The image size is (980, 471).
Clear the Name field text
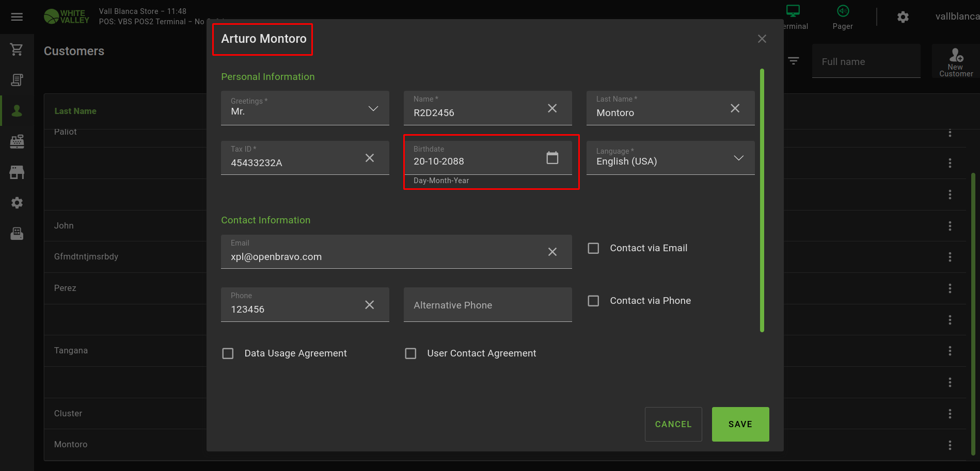(552, 108)
